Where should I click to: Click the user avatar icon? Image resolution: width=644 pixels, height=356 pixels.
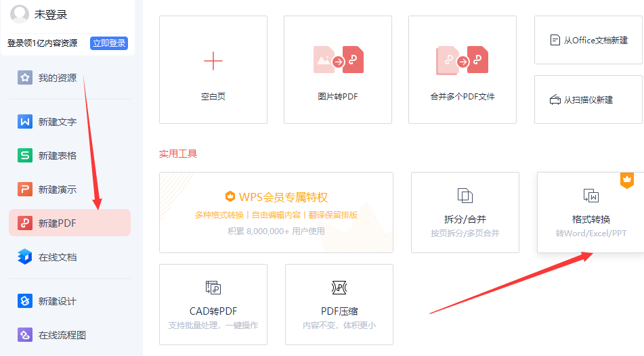pos(20,14)
